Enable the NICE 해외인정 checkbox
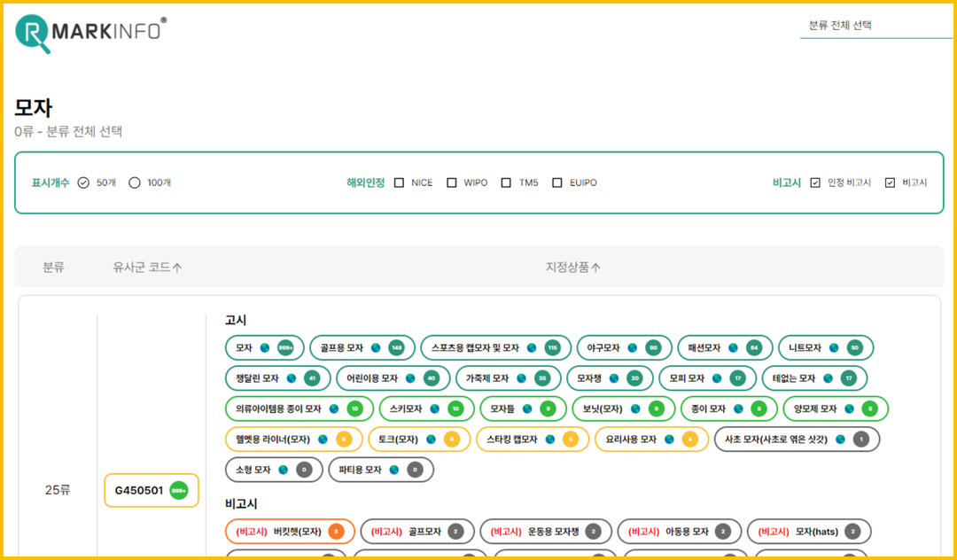 401,183
